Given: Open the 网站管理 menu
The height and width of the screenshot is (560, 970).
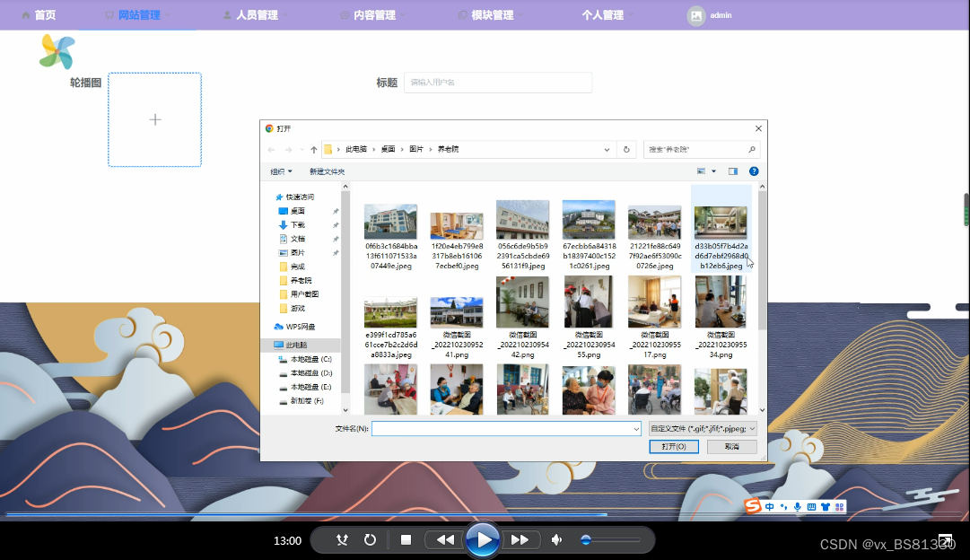Looking at the screenshot, I should (x=137, y=15).
